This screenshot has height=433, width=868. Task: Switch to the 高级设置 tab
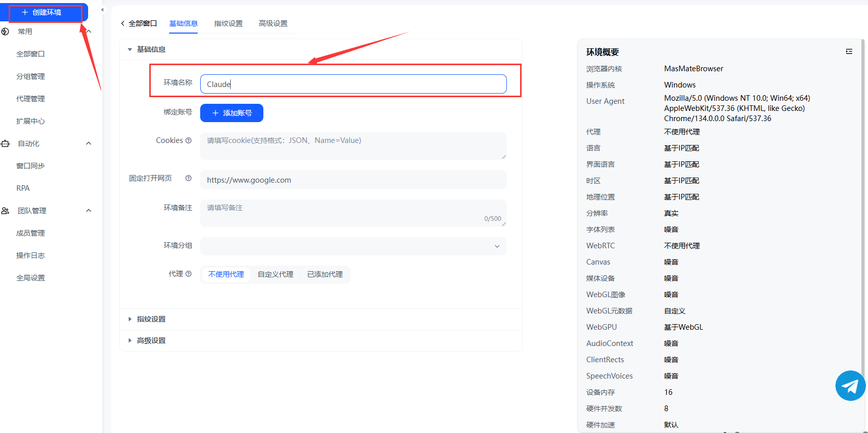[x=273, y=23]
